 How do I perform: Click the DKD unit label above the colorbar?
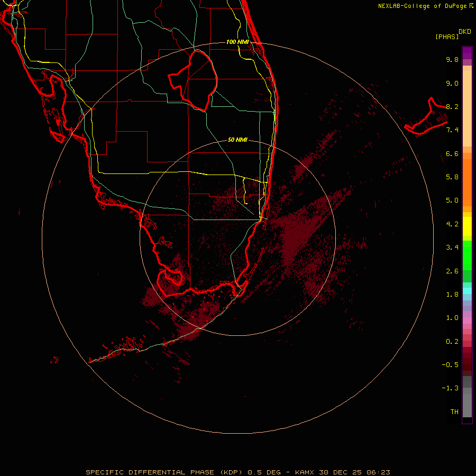coord(465,32)
